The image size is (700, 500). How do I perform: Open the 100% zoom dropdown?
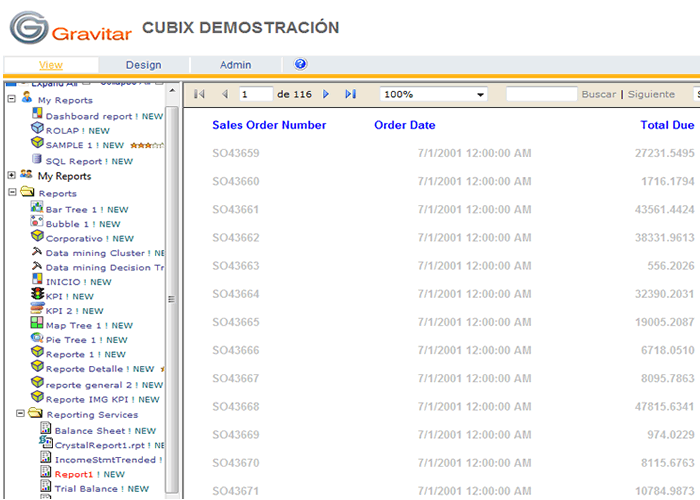(433, 94)
